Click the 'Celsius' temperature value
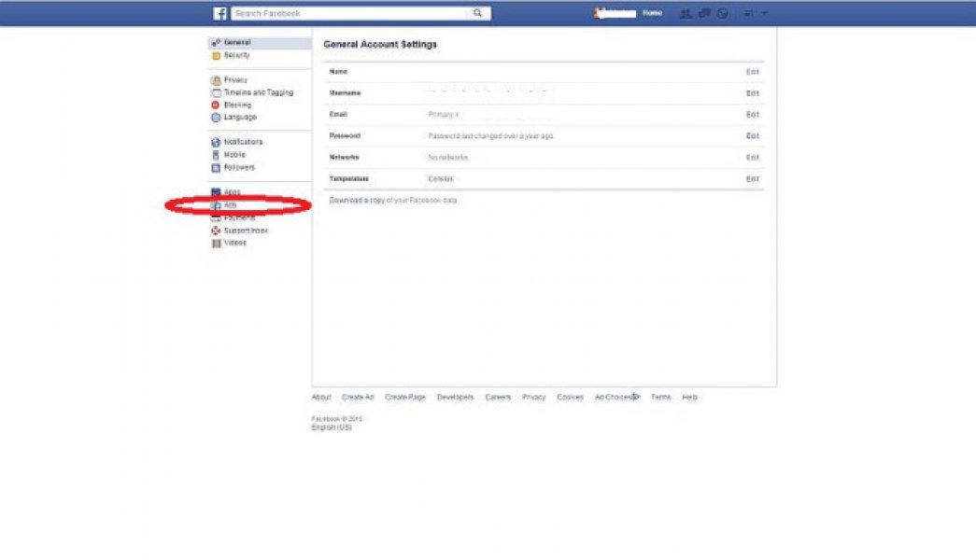976x560 pixels. click(x=441, y=178)
